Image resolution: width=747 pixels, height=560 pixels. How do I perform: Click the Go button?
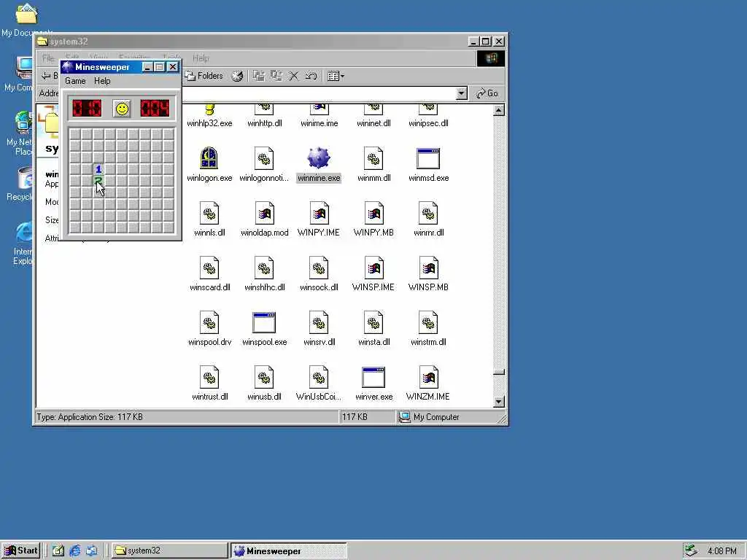click(487, 93)
